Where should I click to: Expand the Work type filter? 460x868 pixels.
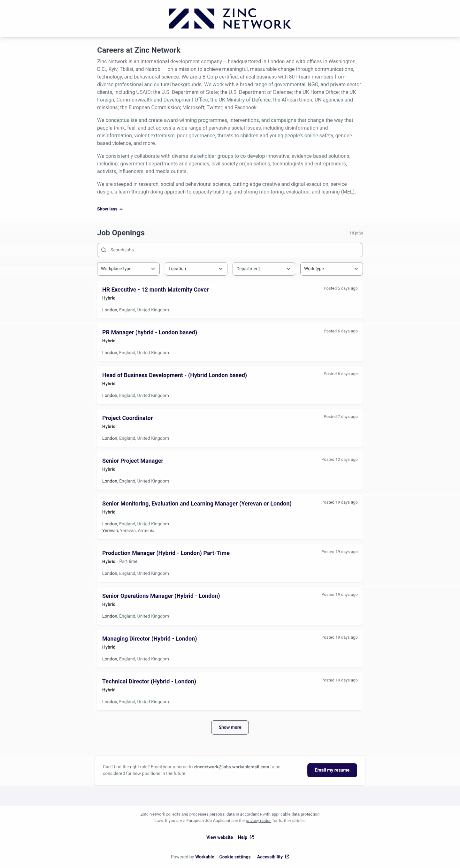331,269
